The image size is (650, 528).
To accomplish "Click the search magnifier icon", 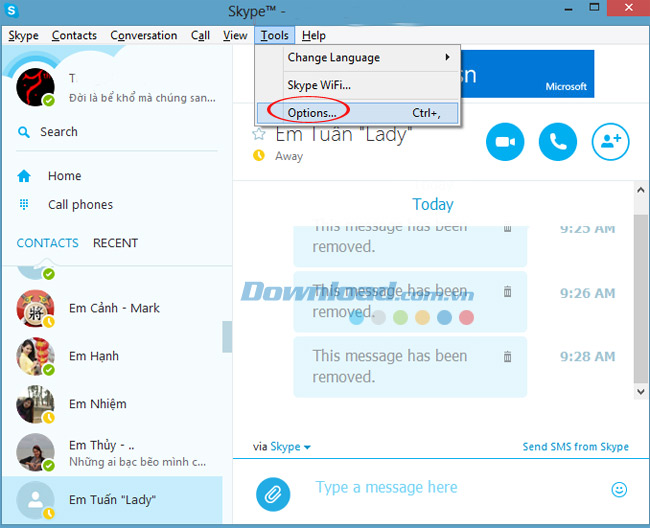I will [24, 132].
